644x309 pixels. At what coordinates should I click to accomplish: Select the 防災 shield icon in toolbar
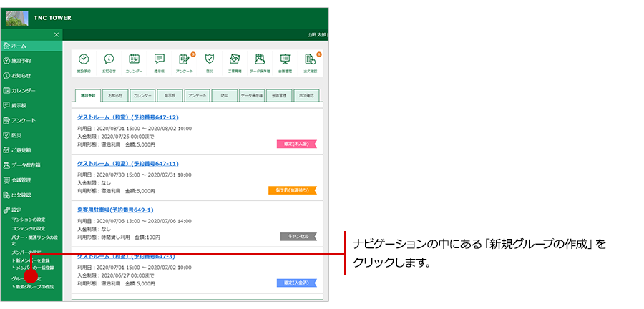click(209, 60)
